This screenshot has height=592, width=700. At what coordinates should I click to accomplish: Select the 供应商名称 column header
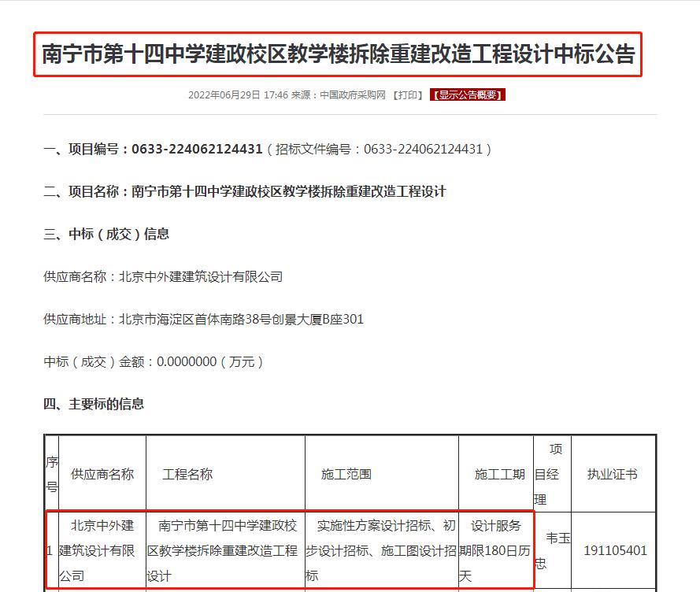coord(103,474)
